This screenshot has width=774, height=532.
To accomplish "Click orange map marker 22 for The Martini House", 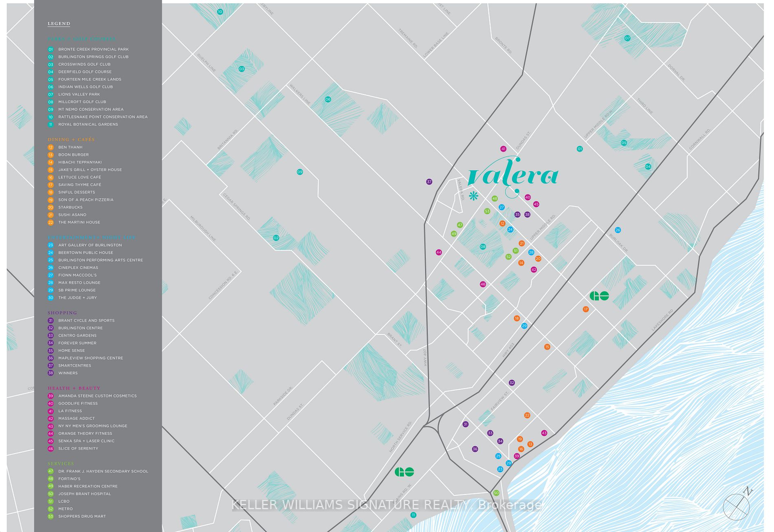I will pos(527,415).
